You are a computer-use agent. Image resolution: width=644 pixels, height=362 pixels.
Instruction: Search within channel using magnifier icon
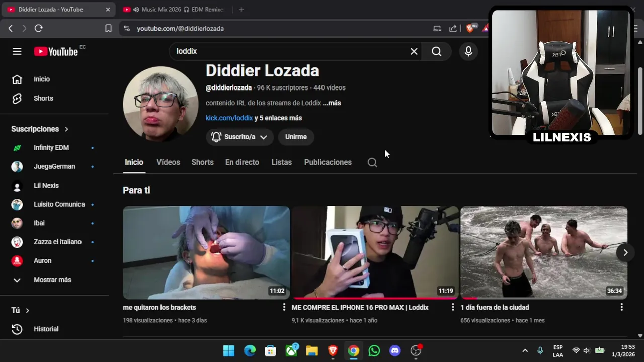pos(372,162)
